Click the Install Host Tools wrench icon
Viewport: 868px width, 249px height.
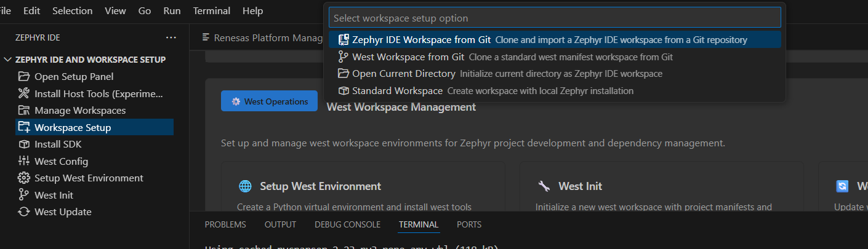point(24,93)
